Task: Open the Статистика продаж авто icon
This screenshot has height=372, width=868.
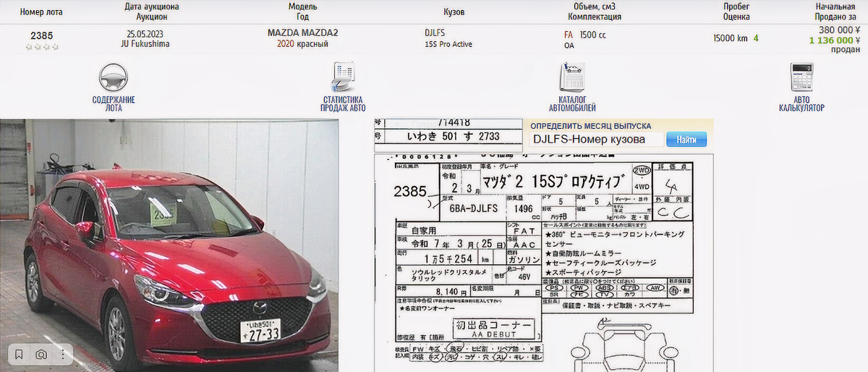Action: tap(342, 78)
